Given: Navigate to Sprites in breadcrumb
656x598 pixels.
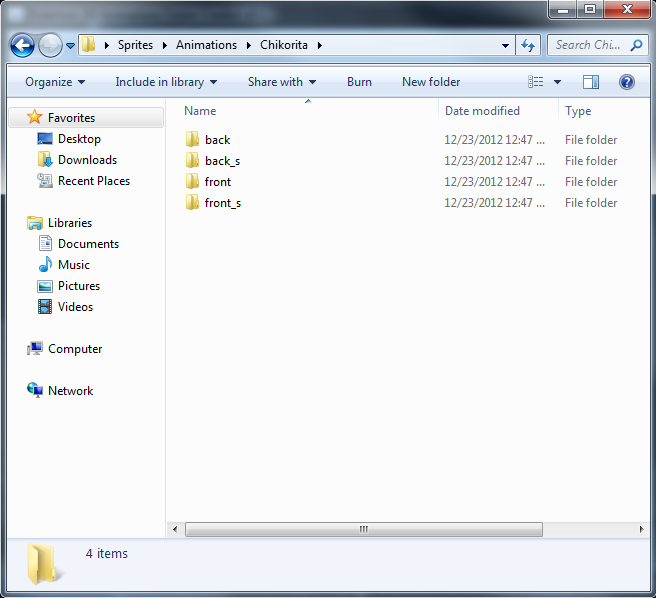Looking at the screenshot, I should coord(135,45).
